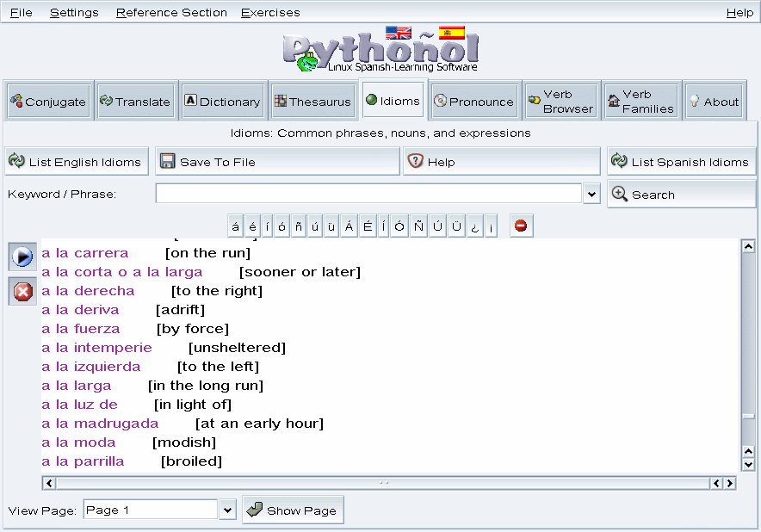Click the Show Page button

tap(293, 510)
